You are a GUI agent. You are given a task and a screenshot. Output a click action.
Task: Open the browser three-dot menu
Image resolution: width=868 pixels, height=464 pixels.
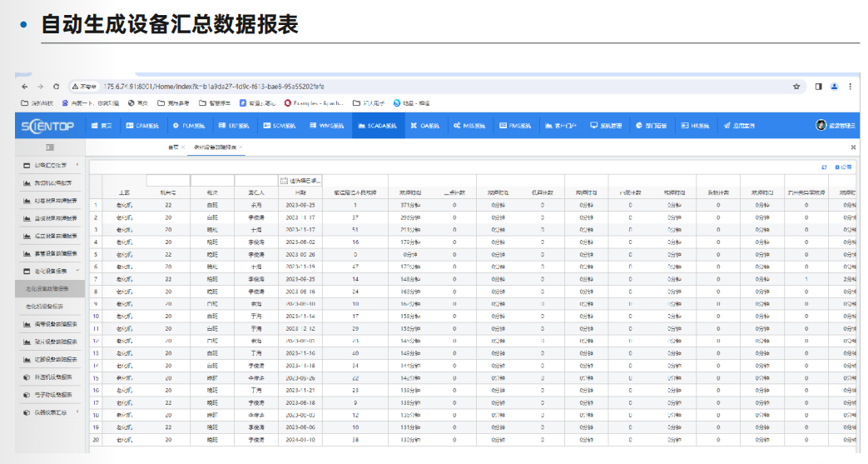coord(851,87)
